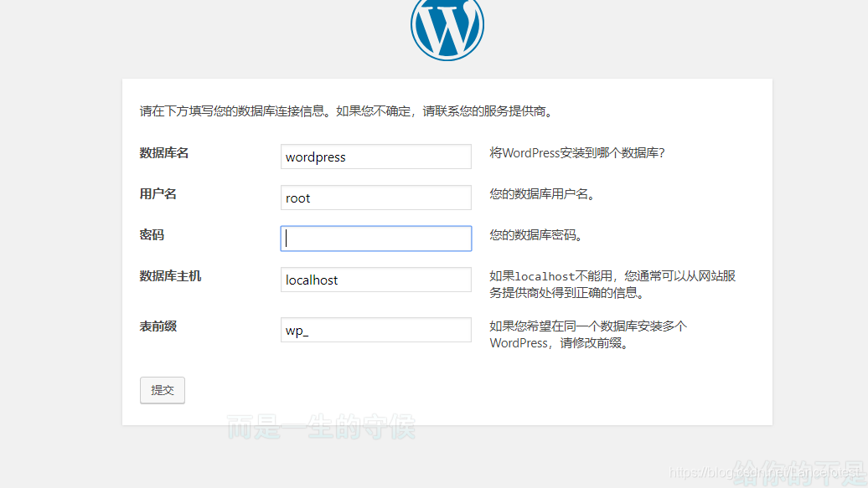Screen dimensions: 868x488
Task: Click the localhost hint description text
Action: click(612, 285)
